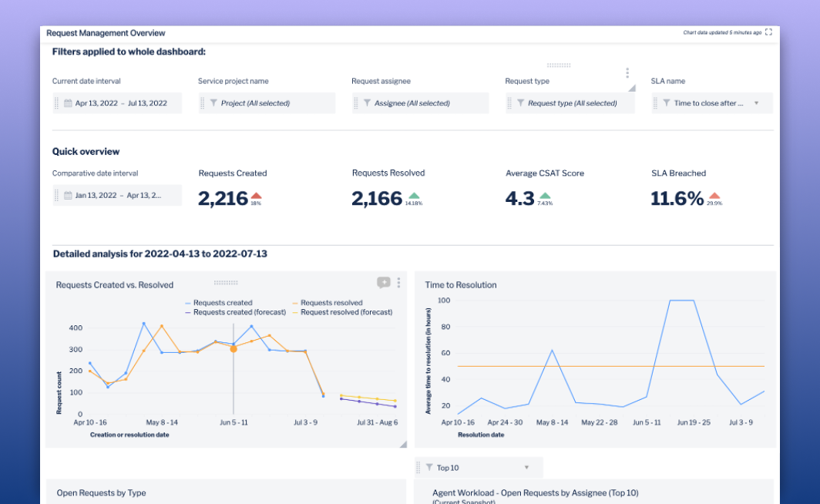
Task: Click the resize corner of Request type widget
Action: pos(632,88)
